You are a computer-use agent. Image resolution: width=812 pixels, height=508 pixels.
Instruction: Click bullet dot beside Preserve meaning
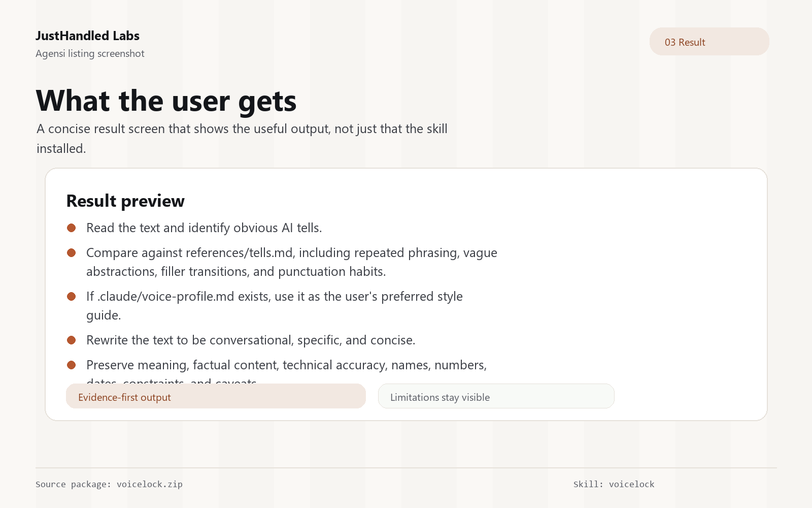pyautogui.click(x=72, y=365)
